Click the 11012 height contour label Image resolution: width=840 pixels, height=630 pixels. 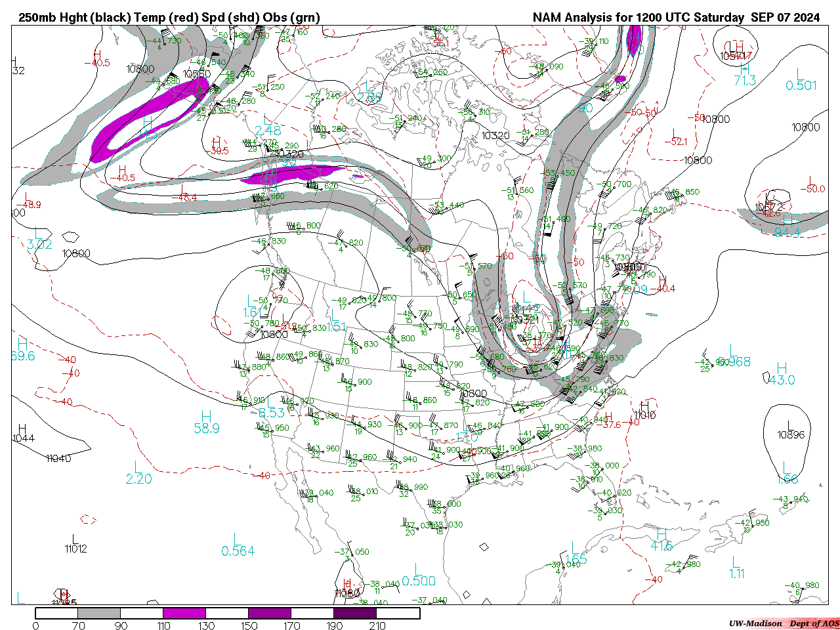(75, 549)
